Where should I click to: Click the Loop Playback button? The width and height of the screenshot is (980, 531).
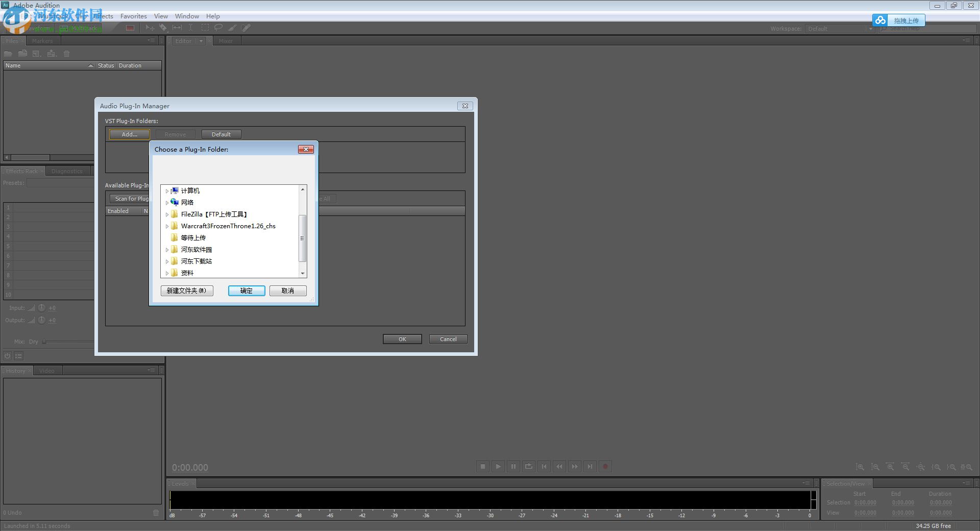tap(529, 466)
